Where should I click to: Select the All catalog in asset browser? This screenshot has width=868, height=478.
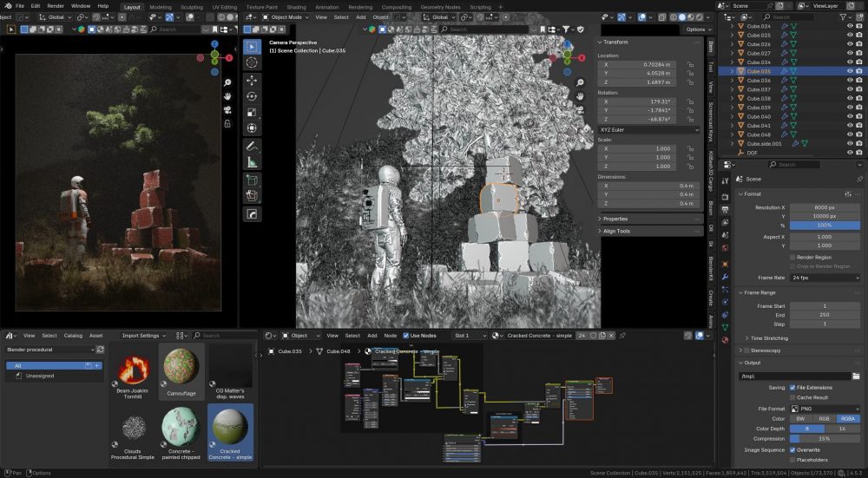[x=54, y=366]
